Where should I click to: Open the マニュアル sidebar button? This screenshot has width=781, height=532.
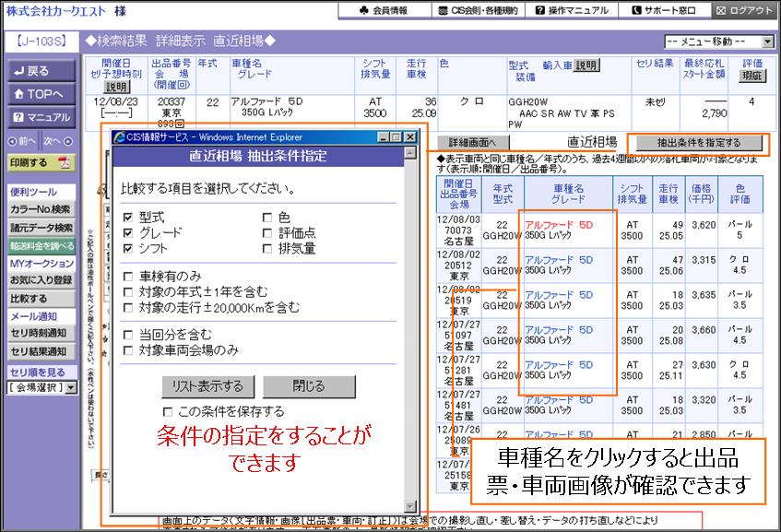pos(41,117)
